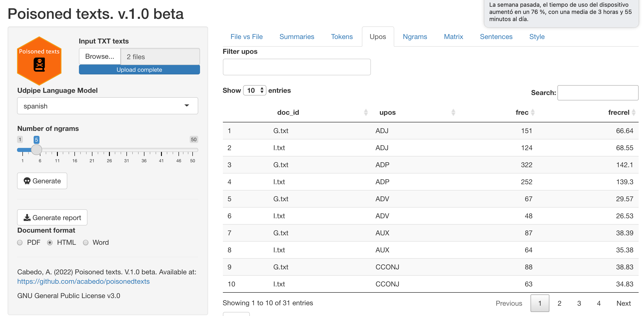This screenshot has width=644, height=316.
Task: Click the Previous pagination button
Action: click(509, 303)
